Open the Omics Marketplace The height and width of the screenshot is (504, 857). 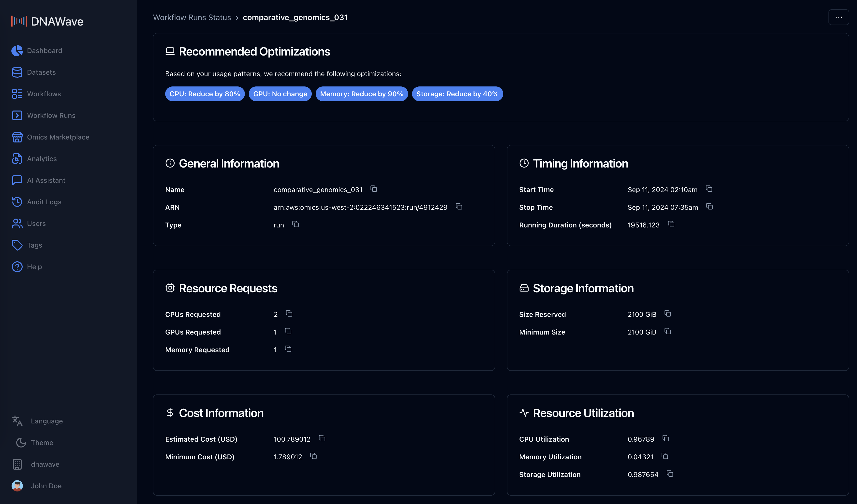(x=58, y=137)
